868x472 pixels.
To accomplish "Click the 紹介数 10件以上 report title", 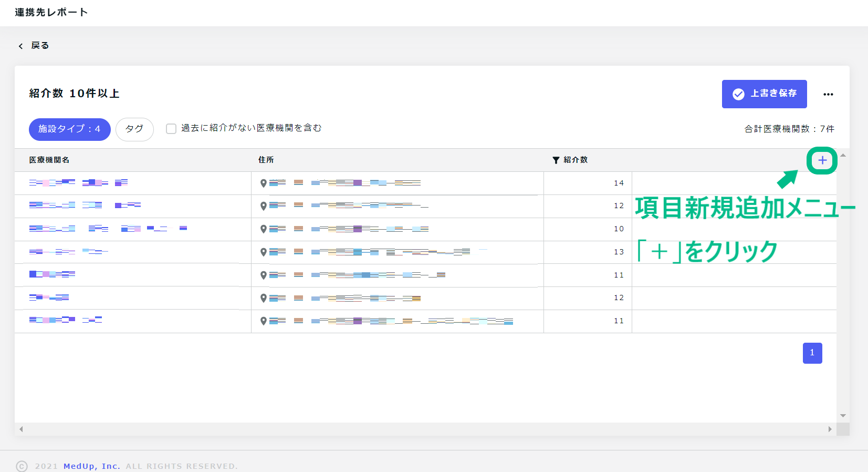I will 75,94.
